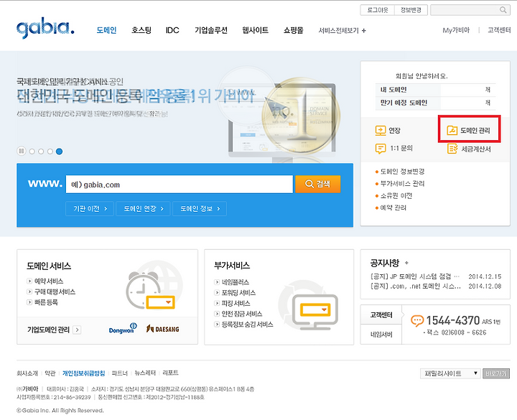Click the orange 검색 search button
The height and width of the screenshot is (420, 517).
click(x=318, y=184)
